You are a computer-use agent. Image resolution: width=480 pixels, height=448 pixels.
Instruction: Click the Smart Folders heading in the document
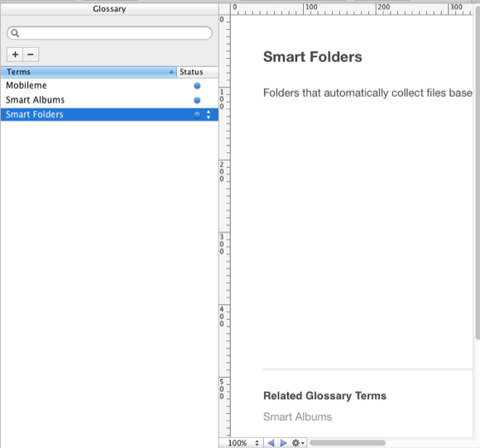pyautogui.click(x=313, y=57)
